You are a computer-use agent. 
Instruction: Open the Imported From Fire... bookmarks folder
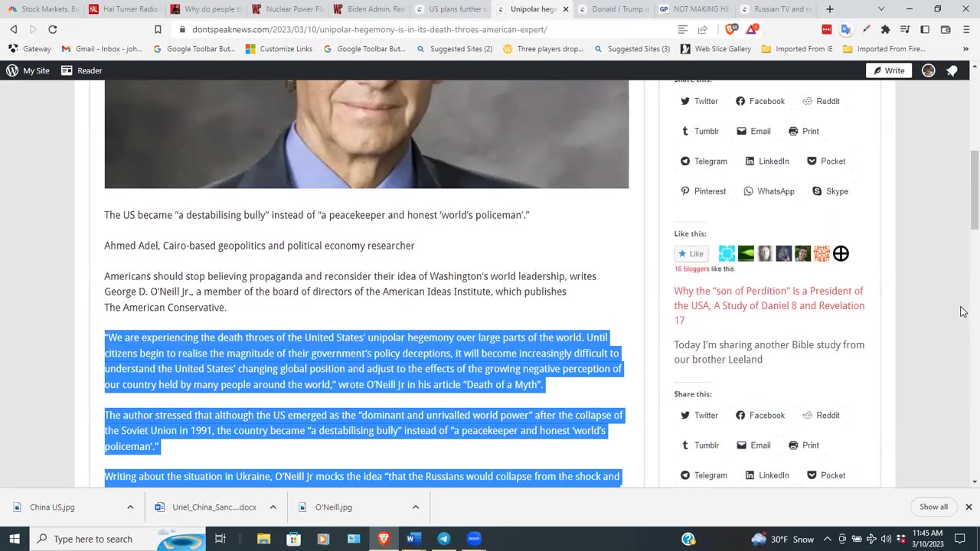point(884,49)
